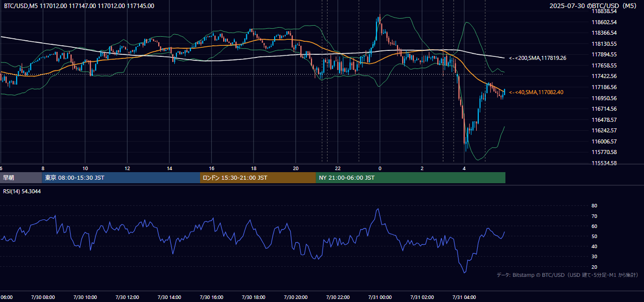
Task: Select the 40 SMA label showing 117082.40
Action: click(536, 92)
